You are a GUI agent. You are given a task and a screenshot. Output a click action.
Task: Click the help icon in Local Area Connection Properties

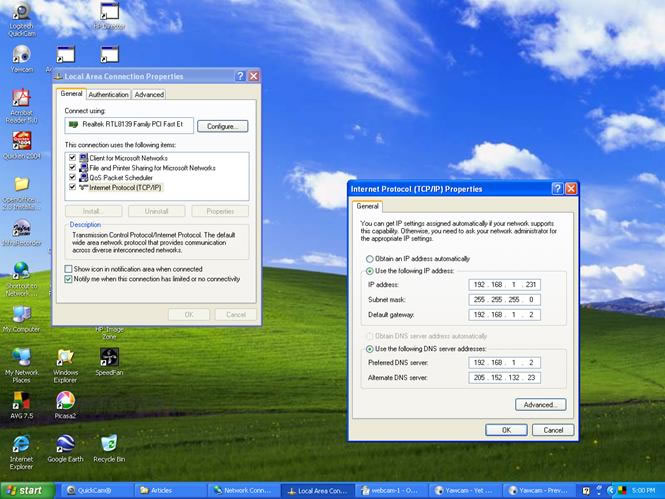(240, 76)
